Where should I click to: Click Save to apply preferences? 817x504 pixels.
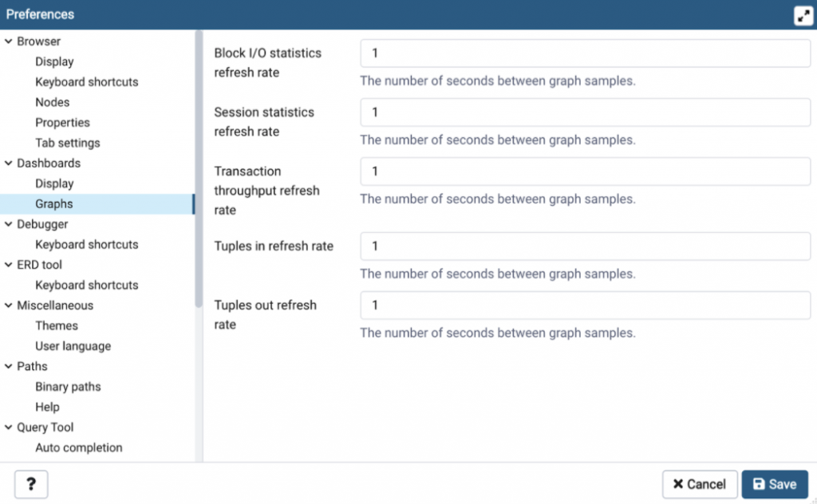tap(774, 484)
